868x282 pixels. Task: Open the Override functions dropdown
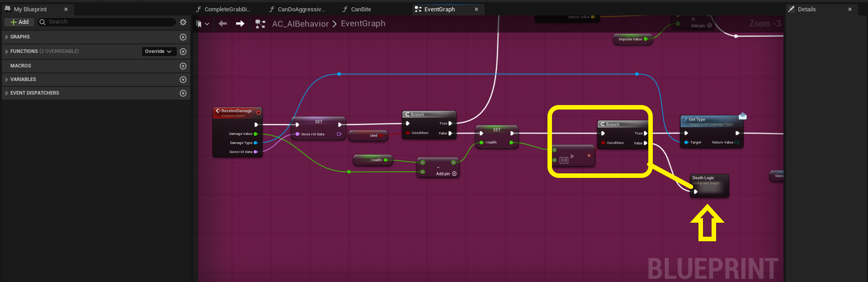click(158, 52)
